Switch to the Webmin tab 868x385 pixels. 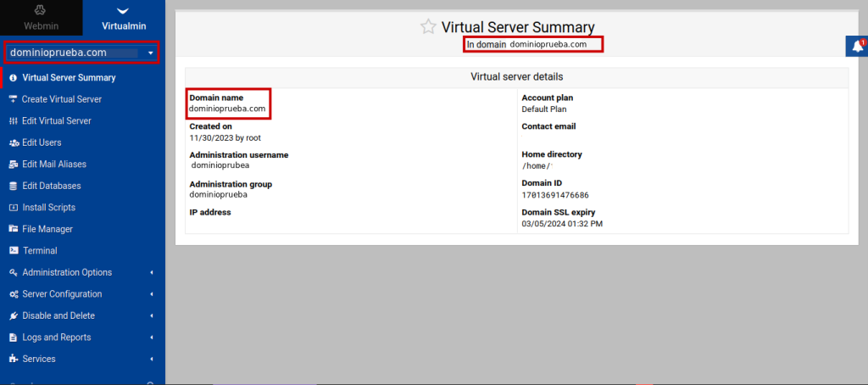click(x=41, y=18)
